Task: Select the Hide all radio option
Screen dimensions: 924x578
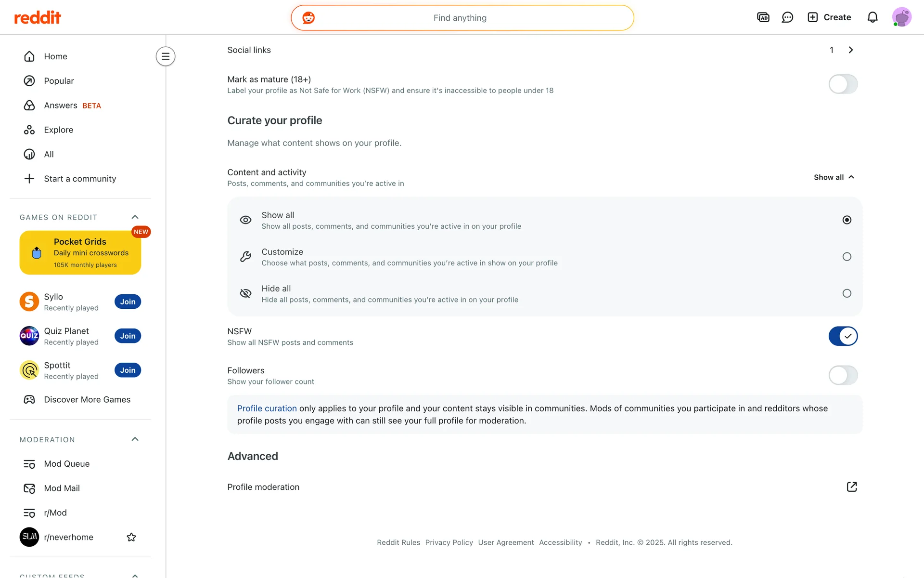Action: pos(847,293)
